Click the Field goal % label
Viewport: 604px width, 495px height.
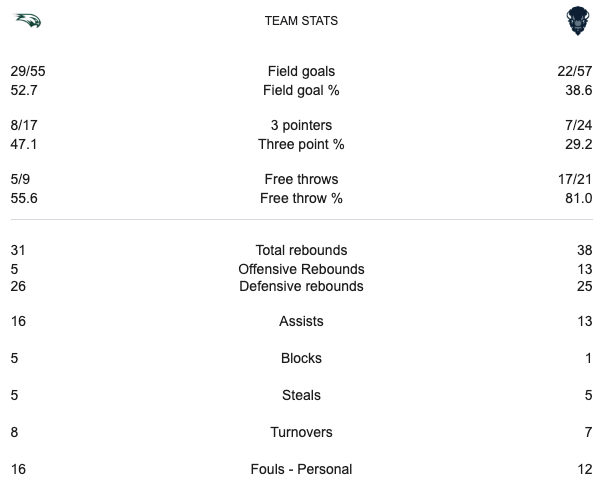301,89
